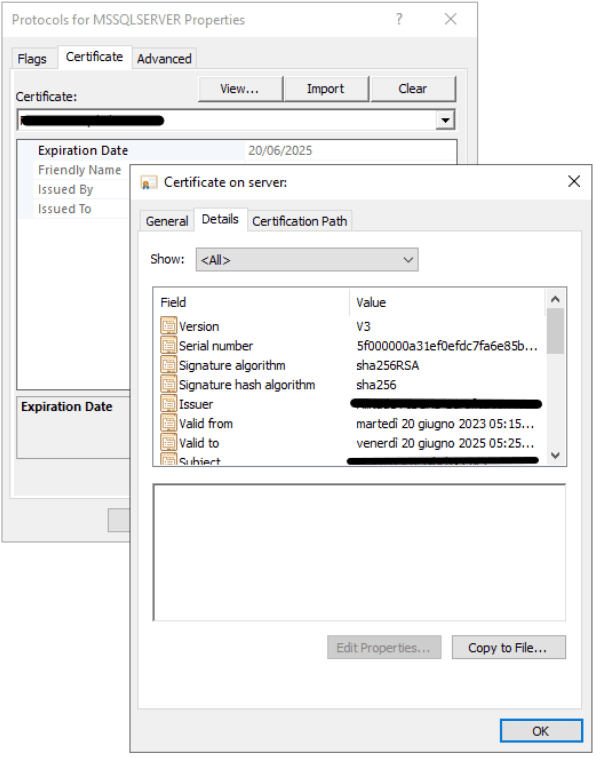This screenshot has width=600, height=758.
Task: Close the Certificate on server dialog
Action: 574,182
